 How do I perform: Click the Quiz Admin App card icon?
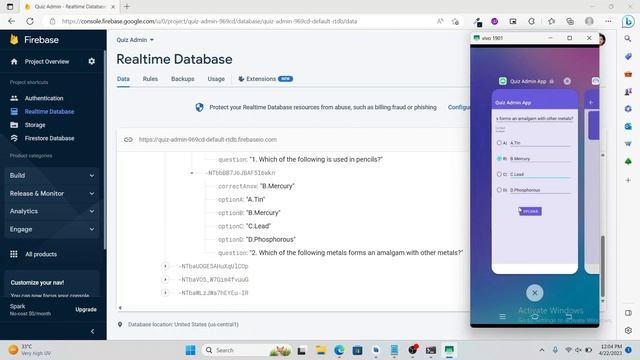point(503,81)
